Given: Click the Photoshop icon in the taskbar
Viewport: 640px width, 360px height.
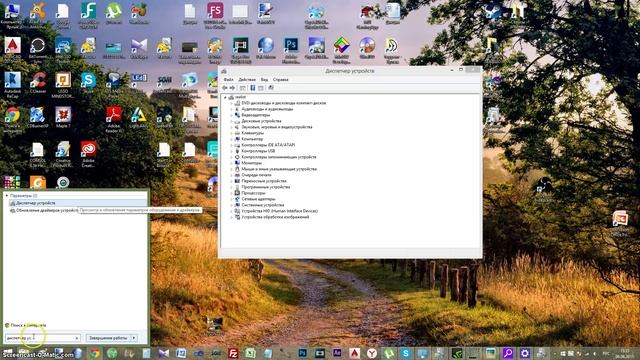Looking at the screenshot, I should 302,353.
